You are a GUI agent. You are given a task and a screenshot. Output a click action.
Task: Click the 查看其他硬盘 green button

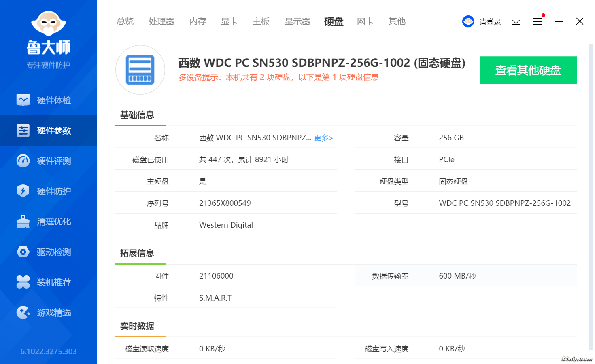(x=528, y=70)
